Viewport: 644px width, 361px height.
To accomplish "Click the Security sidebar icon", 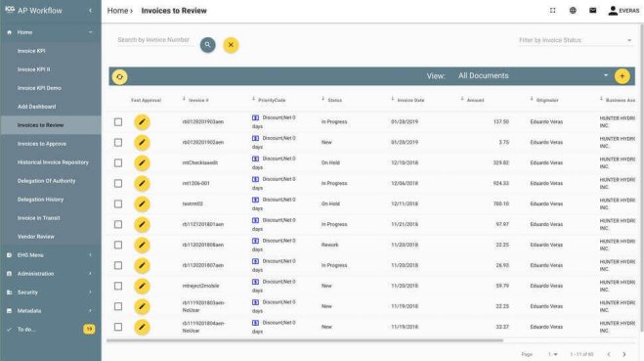I will (9, 293).
